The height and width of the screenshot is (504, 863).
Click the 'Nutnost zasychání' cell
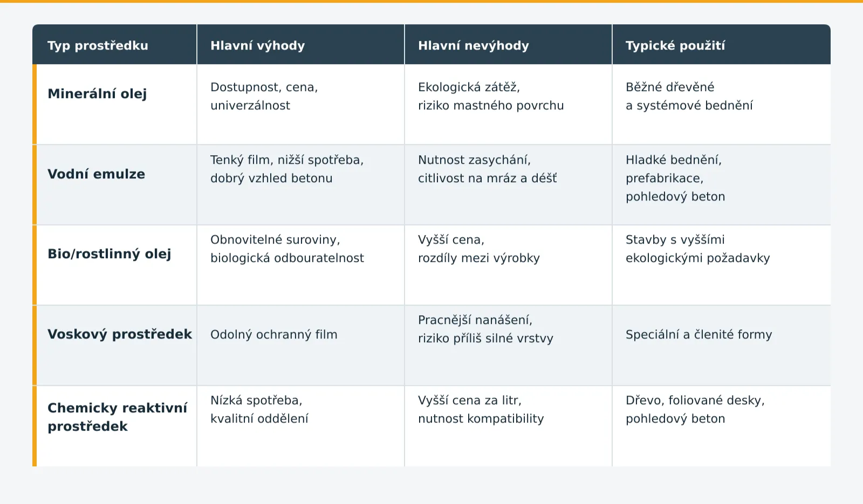[508, 185]
